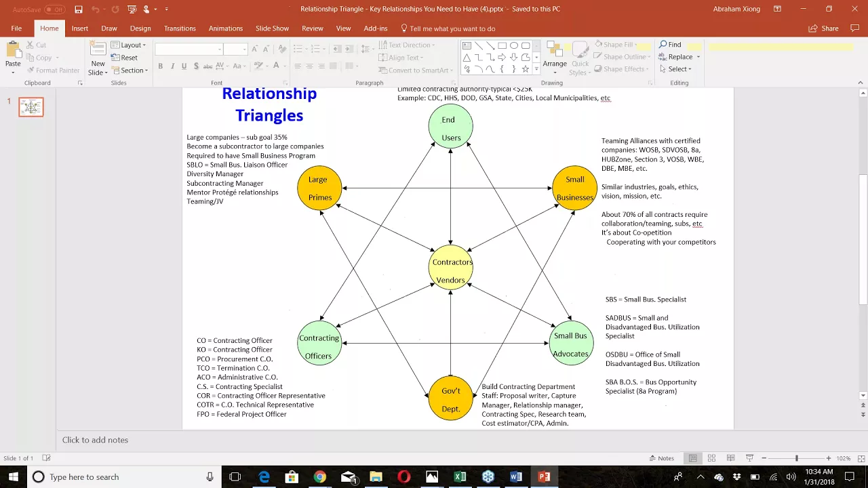The width and height of the screenshot is (868, 488).
Task: Open the Section dropdown
Action: 130,70
